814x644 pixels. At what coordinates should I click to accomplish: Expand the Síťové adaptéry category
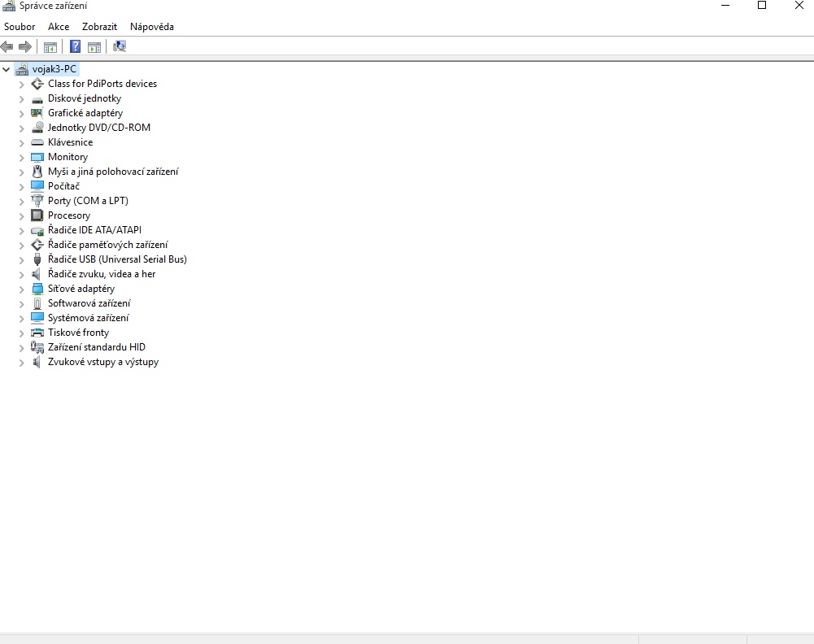pyautogui.click(x=22, y=289)
